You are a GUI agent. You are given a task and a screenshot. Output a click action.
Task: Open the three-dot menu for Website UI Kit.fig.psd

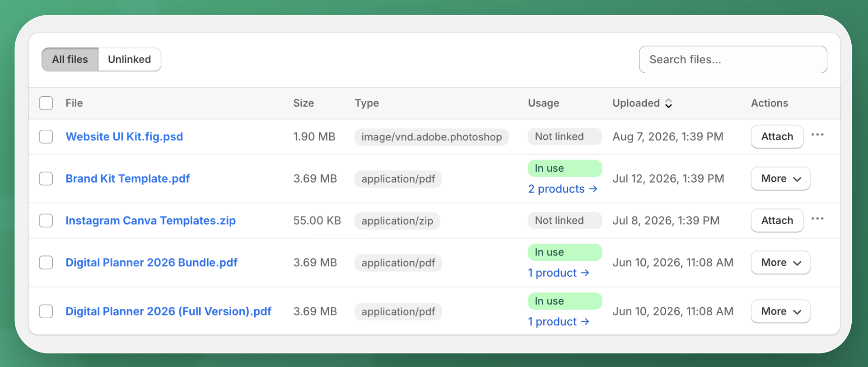point(817,135)
